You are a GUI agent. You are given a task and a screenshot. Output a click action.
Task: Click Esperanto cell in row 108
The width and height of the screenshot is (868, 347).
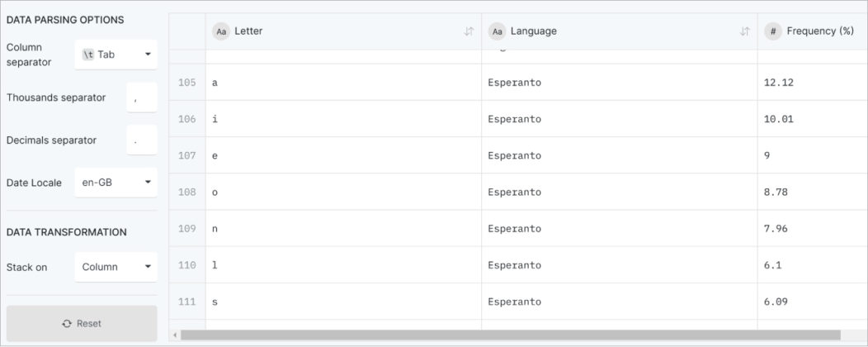coord(619,192)
